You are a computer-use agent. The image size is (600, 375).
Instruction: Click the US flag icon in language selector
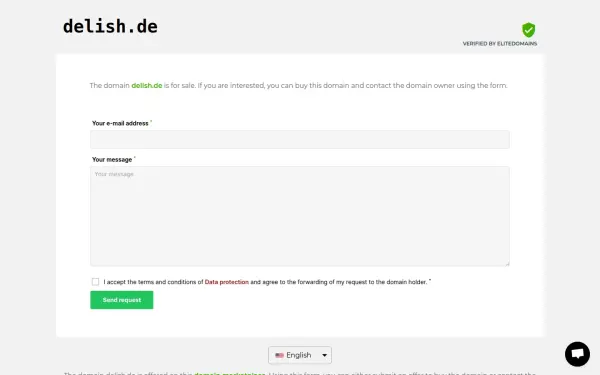click(279, 355)
